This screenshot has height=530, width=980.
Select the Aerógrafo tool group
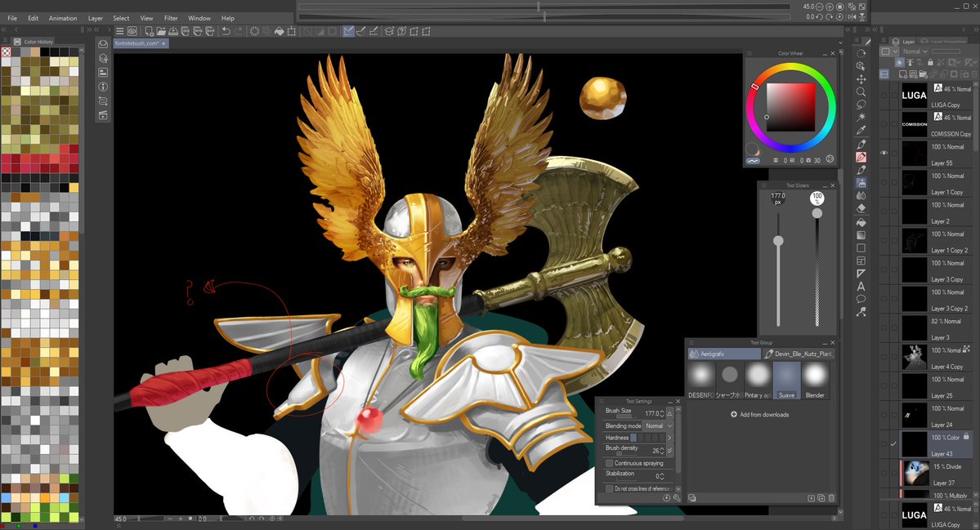pos(724,354)
